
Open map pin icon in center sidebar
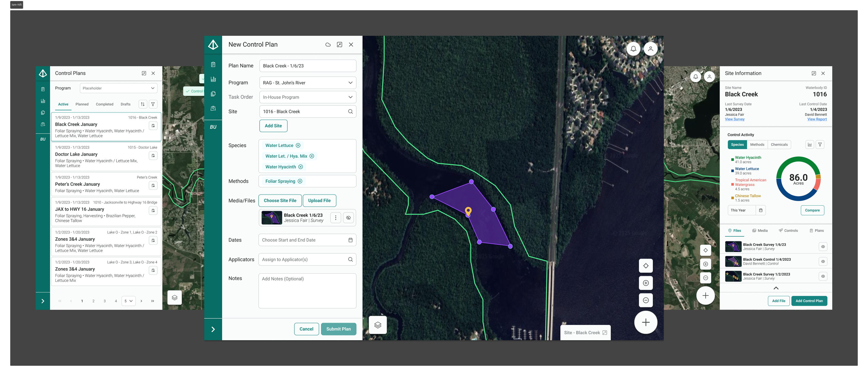coord(213,108)
